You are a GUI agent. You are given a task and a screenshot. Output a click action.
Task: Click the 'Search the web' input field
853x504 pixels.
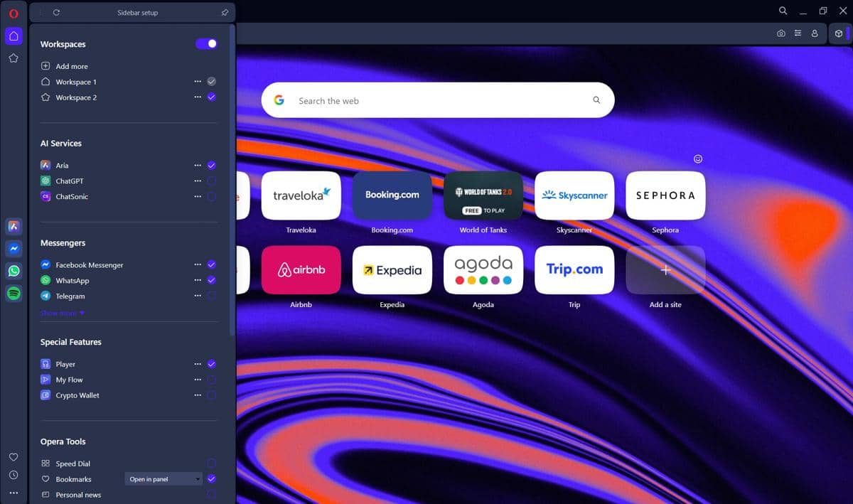point(437,100)
